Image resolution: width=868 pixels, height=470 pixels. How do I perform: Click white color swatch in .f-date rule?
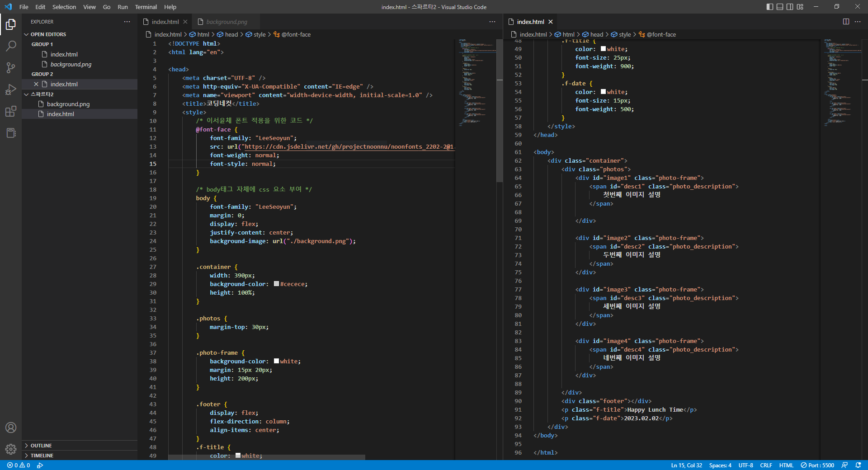(x=603, y=92)
